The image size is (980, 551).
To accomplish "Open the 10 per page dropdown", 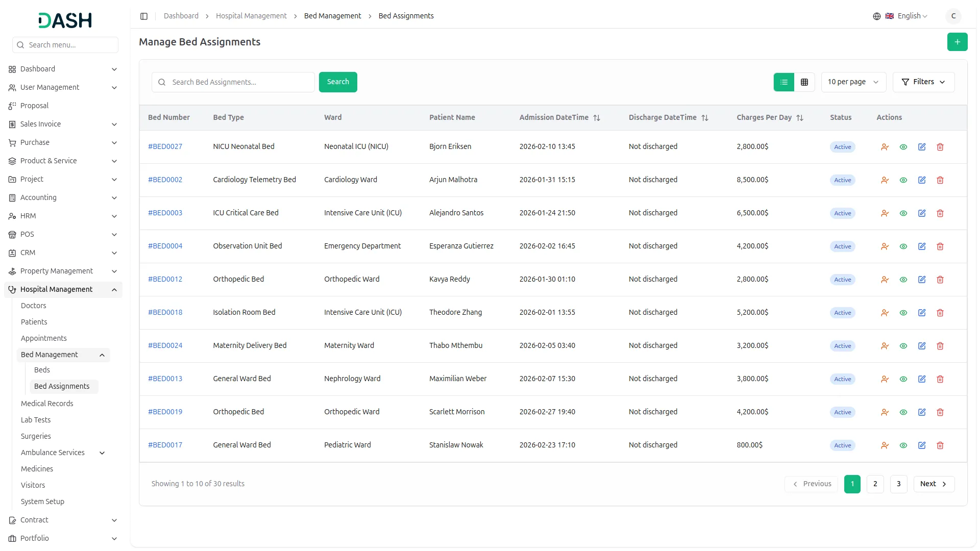I will pos(853,82).
